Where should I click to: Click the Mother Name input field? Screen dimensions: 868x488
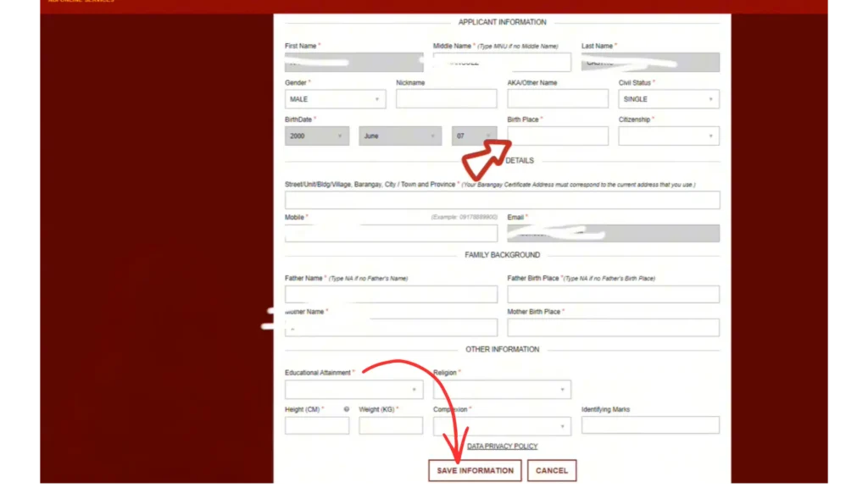[391, 327]
